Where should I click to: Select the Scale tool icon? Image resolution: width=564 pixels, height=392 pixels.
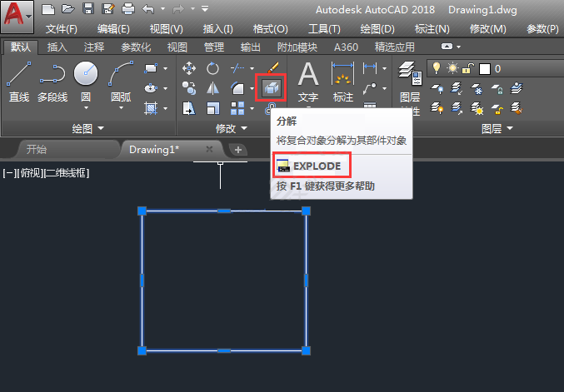click(x=212, y=108)
